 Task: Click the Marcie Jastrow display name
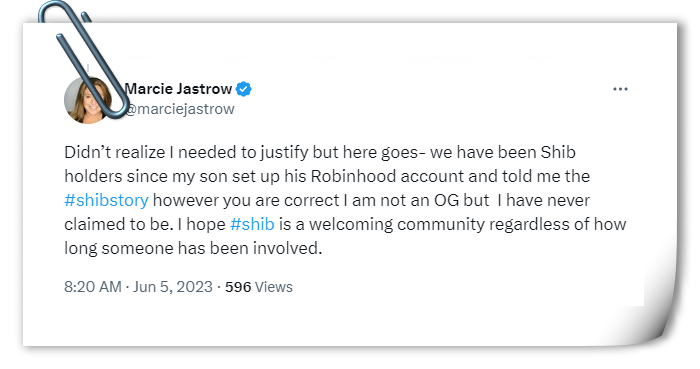(178, 89)
